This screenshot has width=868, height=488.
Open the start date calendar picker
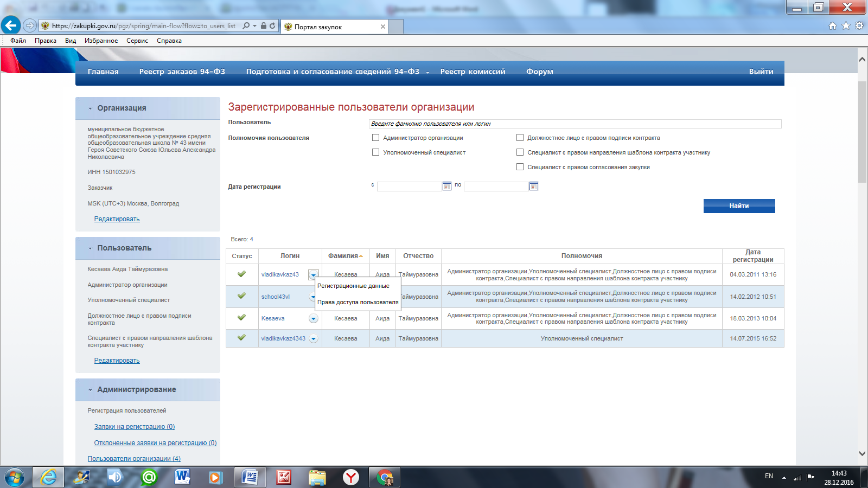(x=446, y=186)
